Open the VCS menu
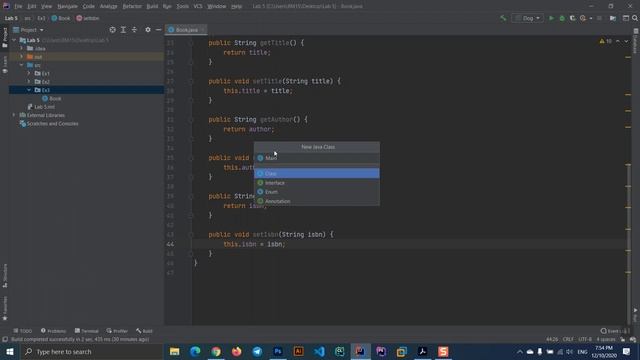This screenshot has height=360, width=640. pyautogui.click(x=198, y=7)
